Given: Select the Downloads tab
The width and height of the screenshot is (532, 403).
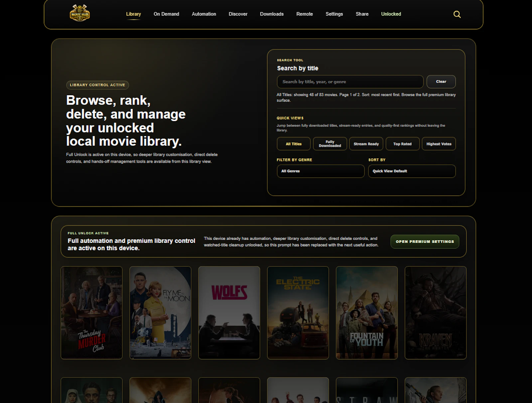Looking at the screenshot, I should click(x=272, y=14).
